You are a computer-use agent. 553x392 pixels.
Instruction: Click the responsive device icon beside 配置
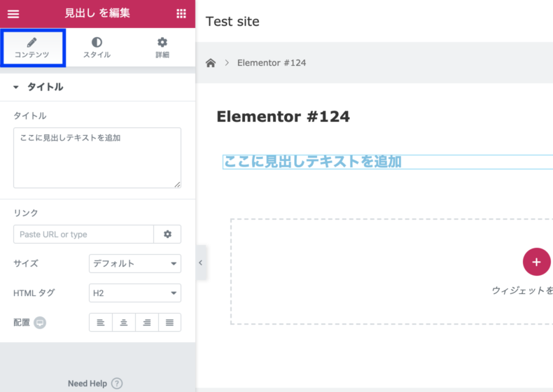coord(40,323)
